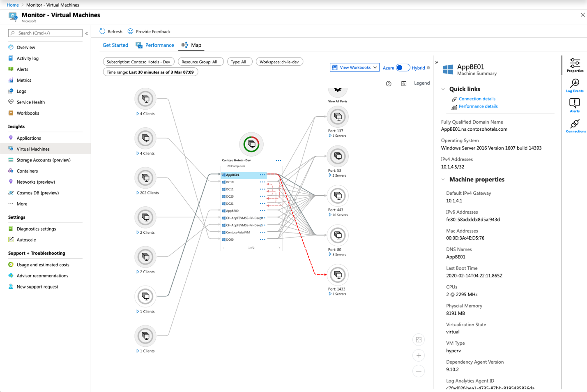Switch to the Performance tab
This screenshot has width=587, height=392.
tap(155, 45)
